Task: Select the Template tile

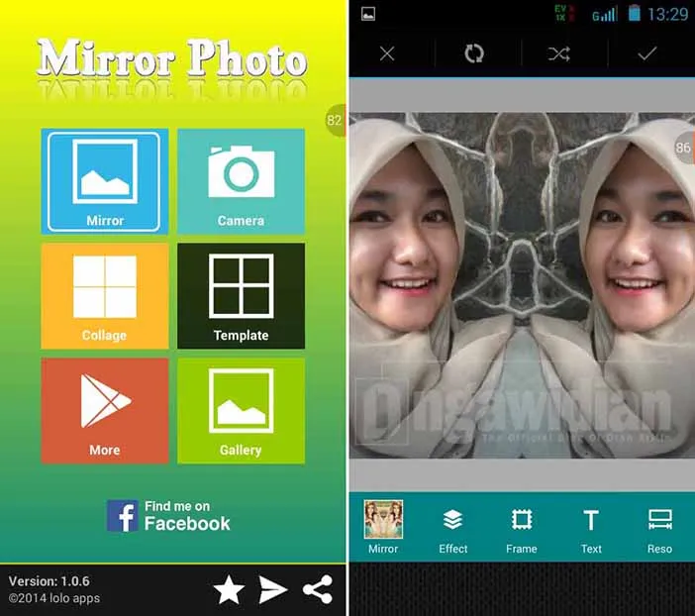Action: 242,296
